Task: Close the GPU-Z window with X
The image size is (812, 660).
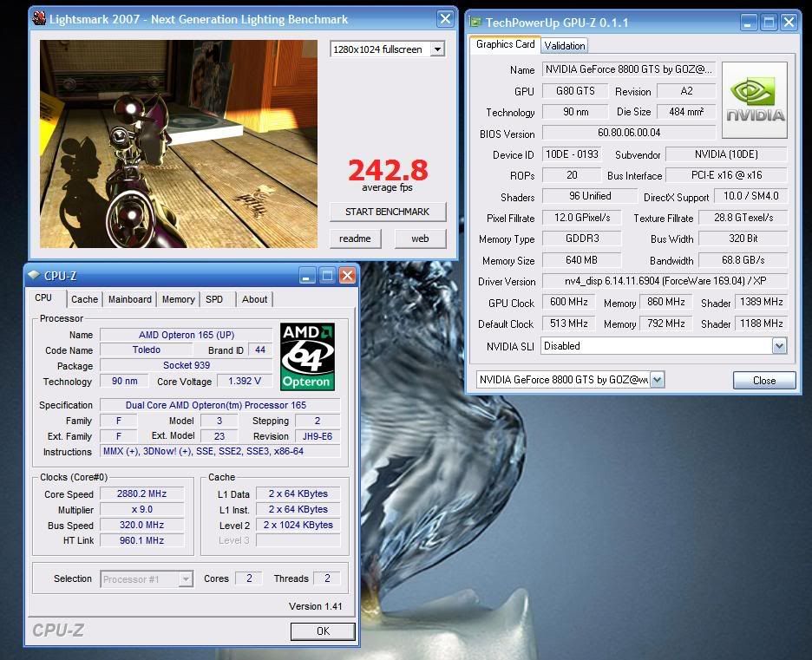Action: coord(789,23)
